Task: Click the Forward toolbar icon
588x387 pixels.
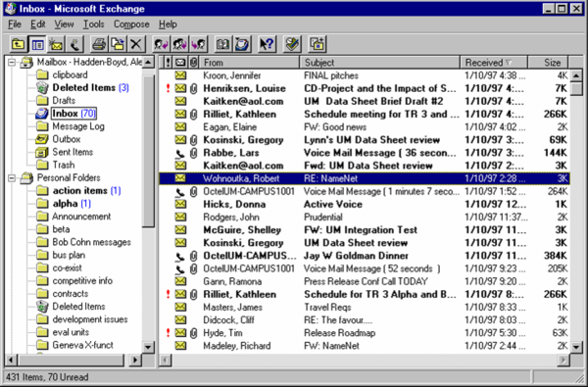Action: pos(199,45)
